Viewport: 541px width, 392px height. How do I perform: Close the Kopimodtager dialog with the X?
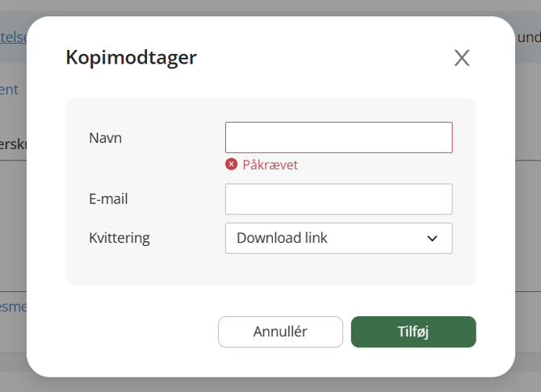(462, 57)
